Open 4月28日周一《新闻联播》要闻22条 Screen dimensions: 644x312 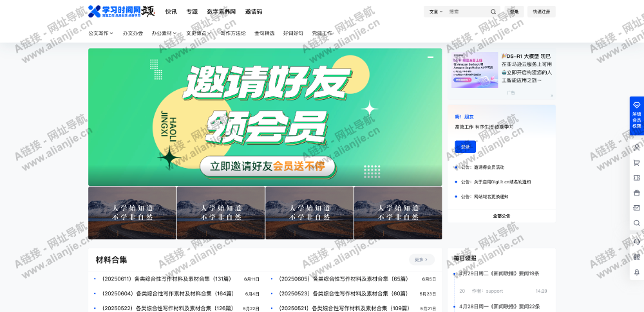point(499,306)
